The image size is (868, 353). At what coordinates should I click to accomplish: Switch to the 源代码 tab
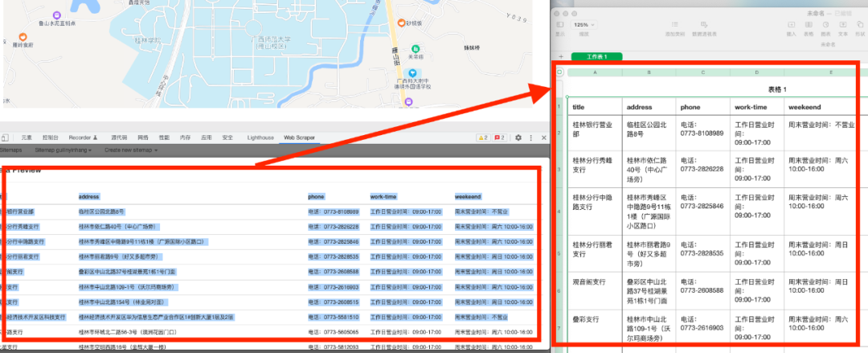pyautogui.click(x=119, y=138)
